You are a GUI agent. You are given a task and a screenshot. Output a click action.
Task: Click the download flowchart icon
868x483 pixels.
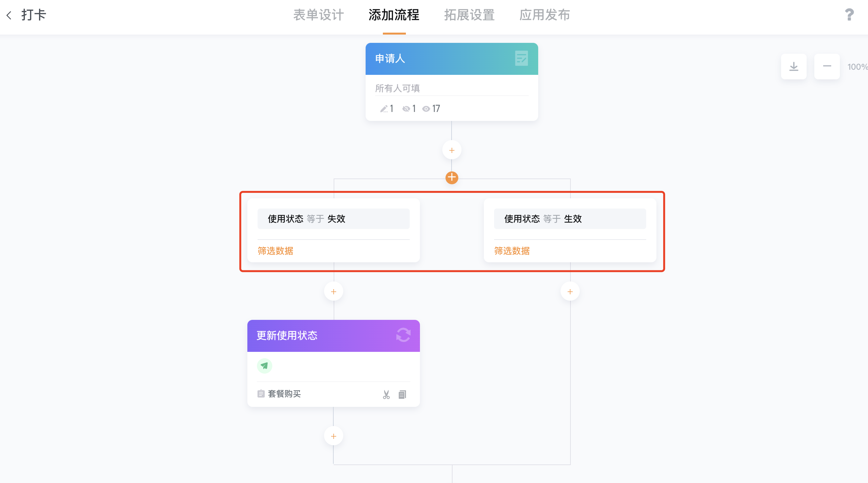point(794,67)
